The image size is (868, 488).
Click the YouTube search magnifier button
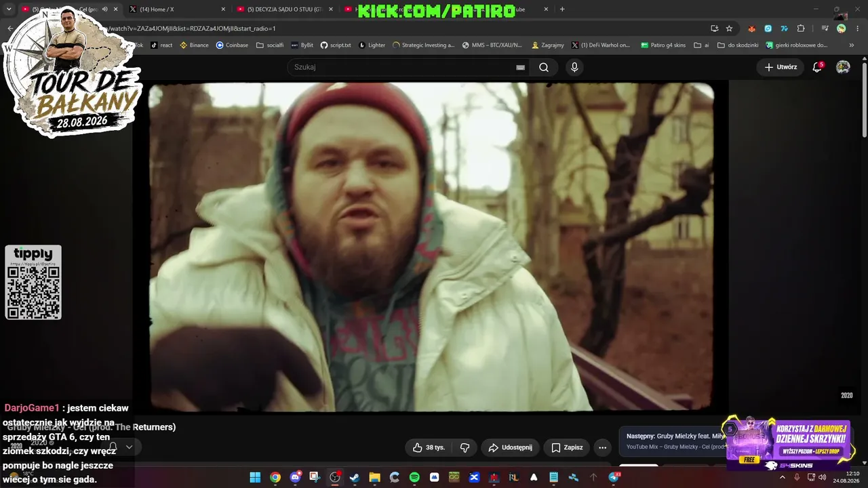tap(544, 67)
